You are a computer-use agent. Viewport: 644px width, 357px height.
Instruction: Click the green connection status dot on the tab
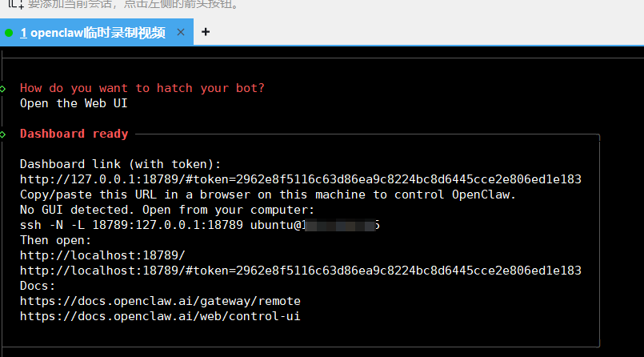pyautogui.click(x=9, y=33)
